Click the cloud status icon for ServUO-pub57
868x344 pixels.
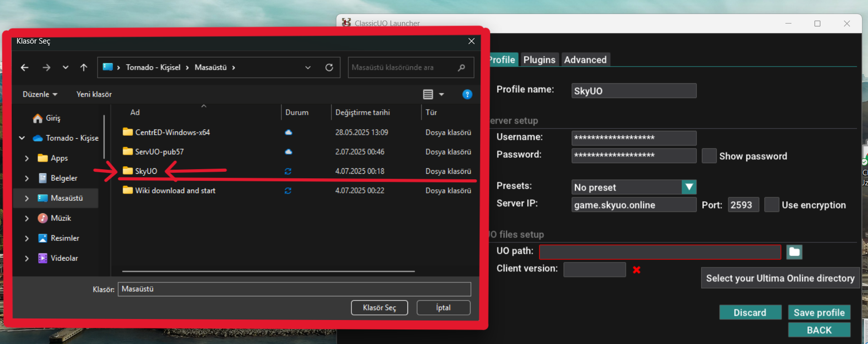tap(288, 152)
